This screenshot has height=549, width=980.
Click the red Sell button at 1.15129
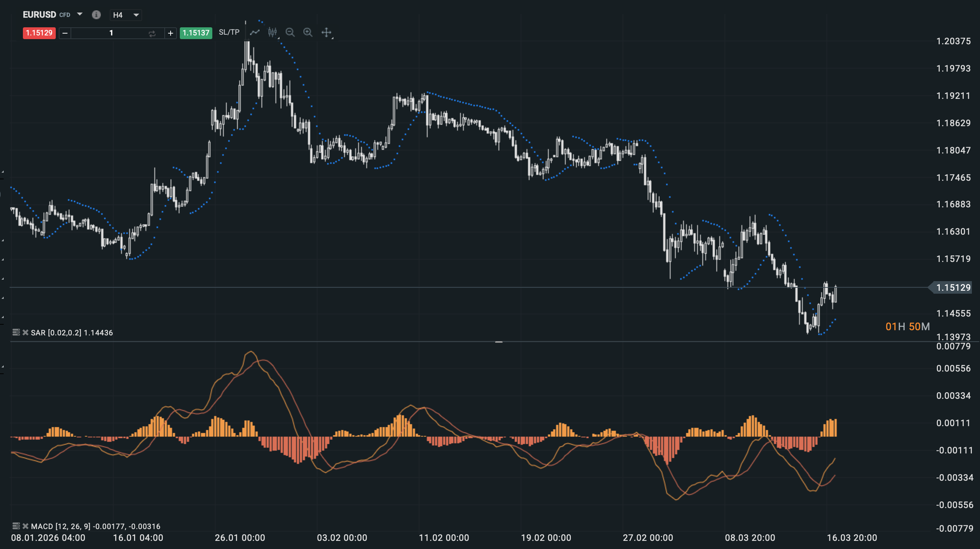click(x=39, y=33)
